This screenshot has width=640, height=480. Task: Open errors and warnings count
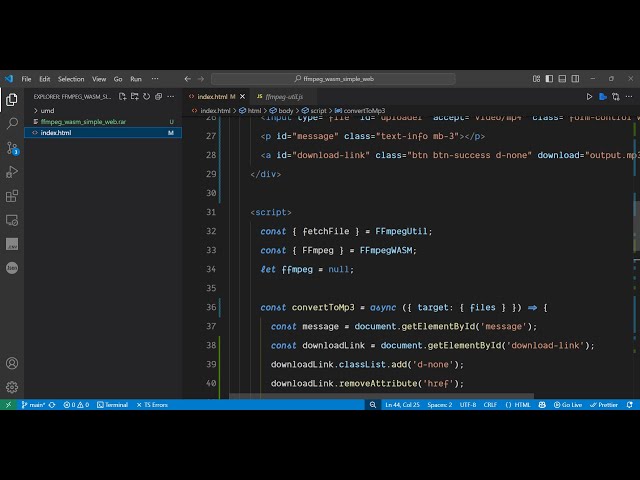(76, 404)
